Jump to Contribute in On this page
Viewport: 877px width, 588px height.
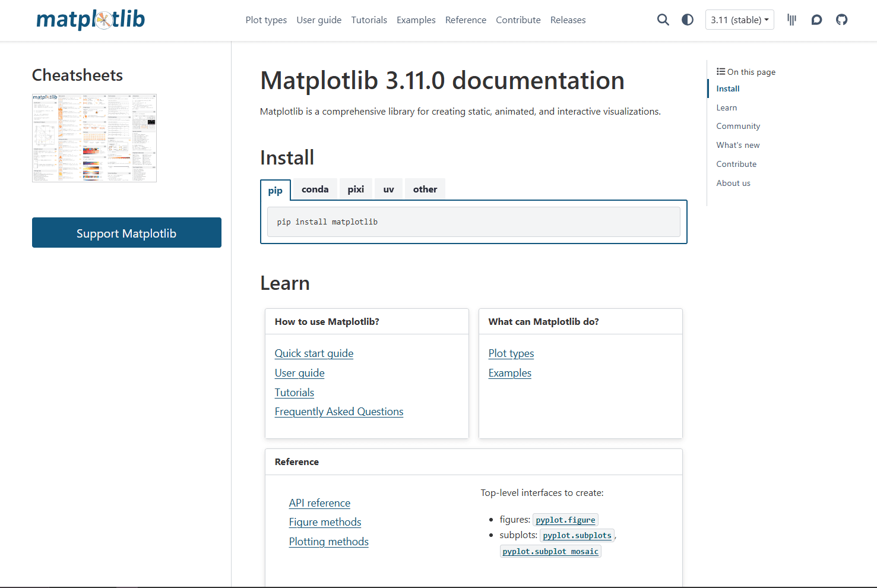(x=736, y=164)
